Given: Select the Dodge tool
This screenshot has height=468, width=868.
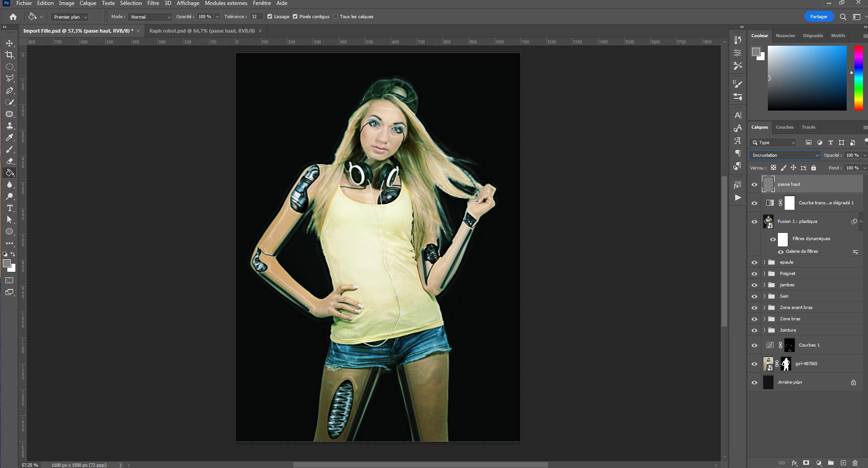Looking at the screenshot, I should click(10, 196).
